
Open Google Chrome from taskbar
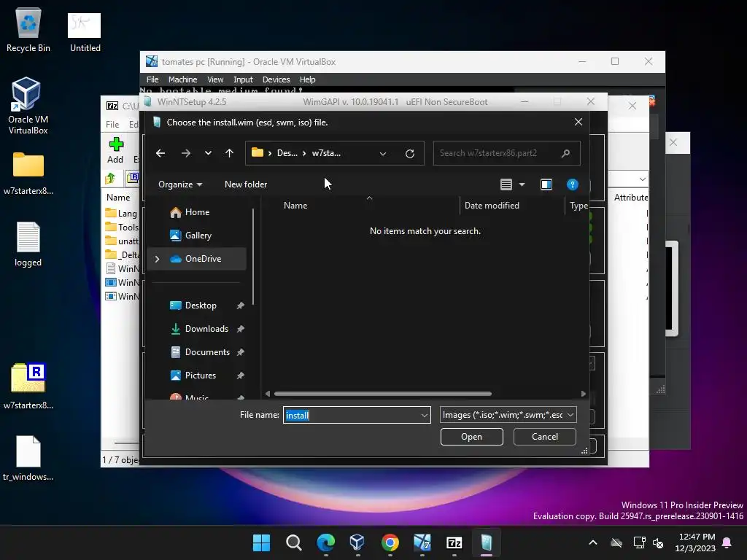pos(390,542)
